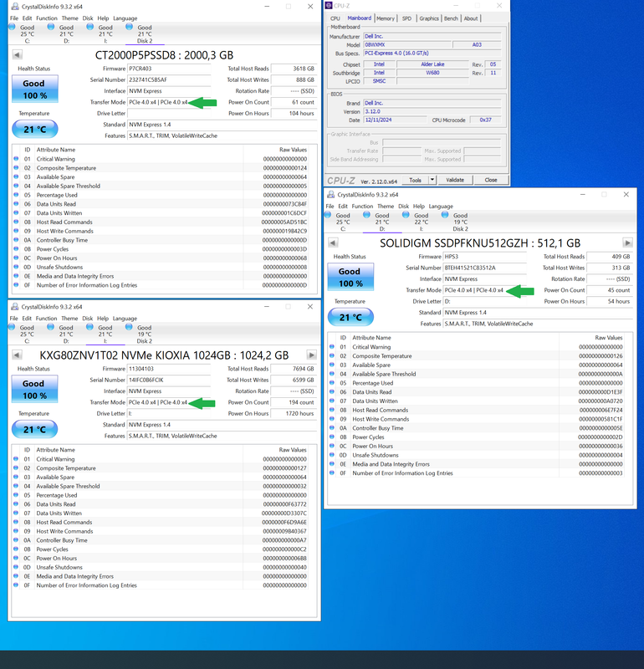
Task: Open Function menu in CT2000P5PSSD8 window
Action: 47,18
